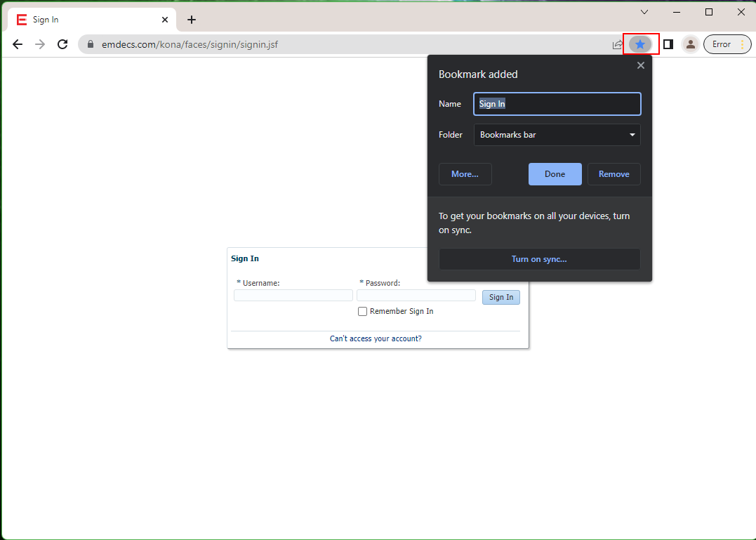Close the Sign In browser tab

[x=165, y=20]
